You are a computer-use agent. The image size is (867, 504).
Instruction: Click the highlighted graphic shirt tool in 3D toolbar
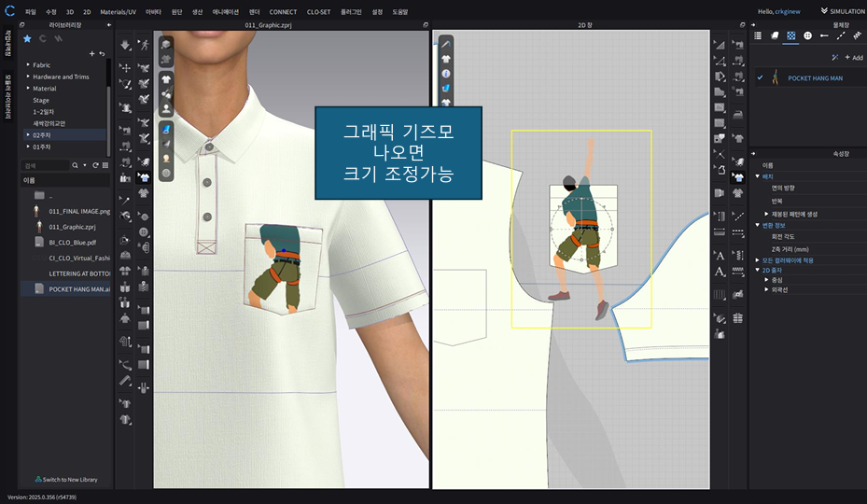click(144, 175)
